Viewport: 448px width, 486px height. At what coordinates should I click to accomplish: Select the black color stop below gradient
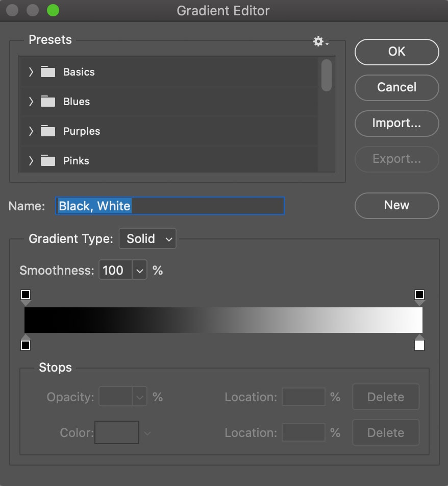pos(26,345)
